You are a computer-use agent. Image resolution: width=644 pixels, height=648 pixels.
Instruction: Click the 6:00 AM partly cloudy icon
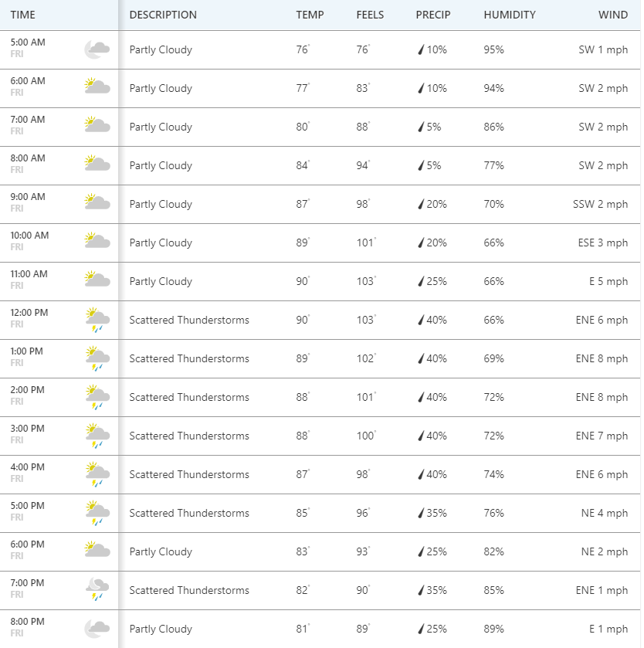point(97,87)
